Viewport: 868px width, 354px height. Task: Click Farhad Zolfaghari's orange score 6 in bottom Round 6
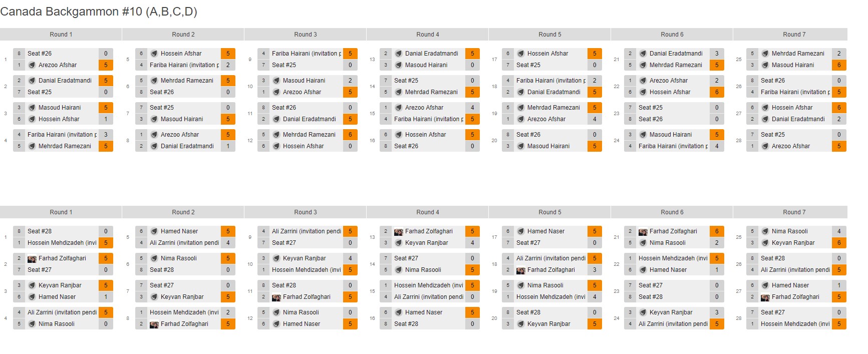click(x=717, y=231)
